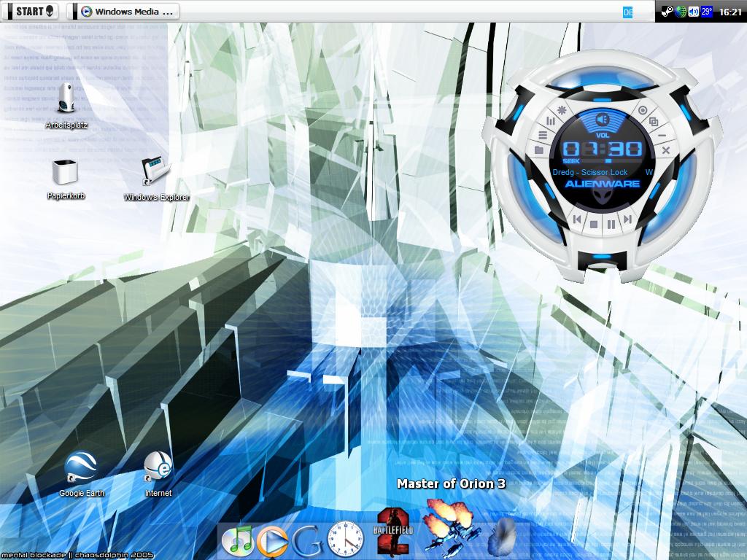Select the Papierkorb recycle bin icon

[x=66, y=179]
